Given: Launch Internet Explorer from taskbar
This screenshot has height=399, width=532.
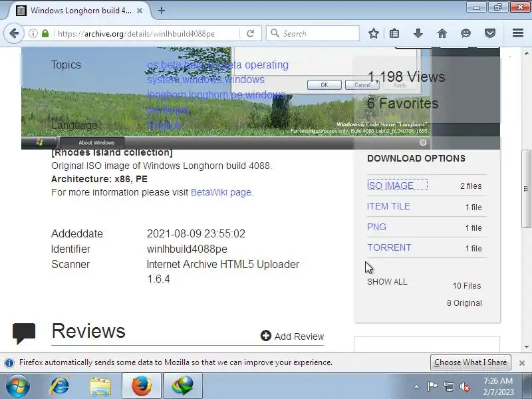Looking at the screenshot, I should [x=59, y=386].
